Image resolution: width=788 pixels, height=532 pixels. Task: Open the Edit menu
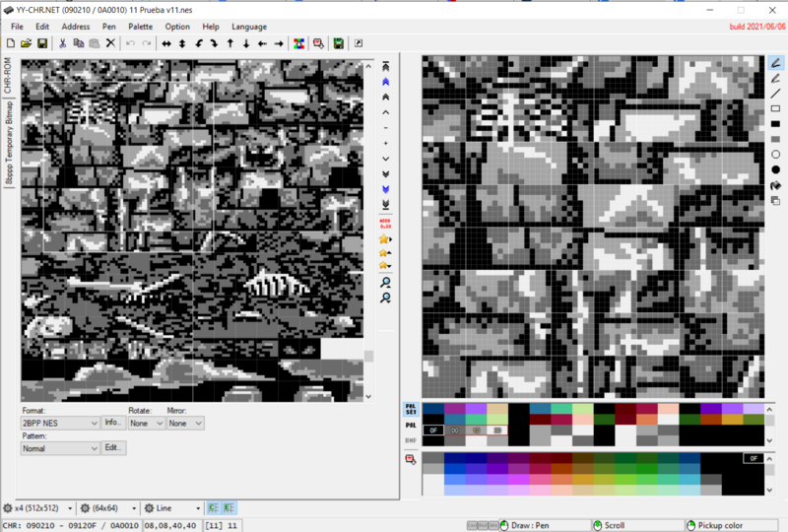click(x=42, y=27)
